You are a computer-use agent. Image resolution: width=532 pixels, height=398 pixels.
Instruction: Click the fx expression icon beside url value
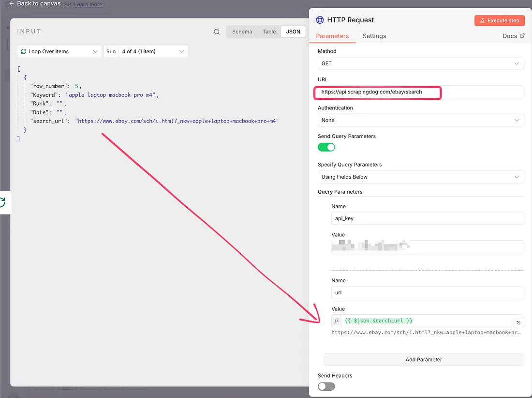pos(337,321)
